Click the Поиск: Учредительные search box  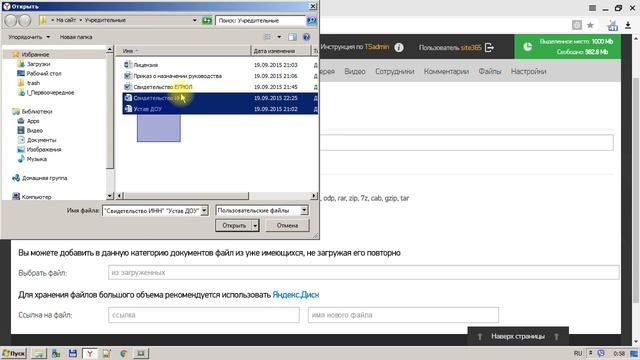[261, 20]
